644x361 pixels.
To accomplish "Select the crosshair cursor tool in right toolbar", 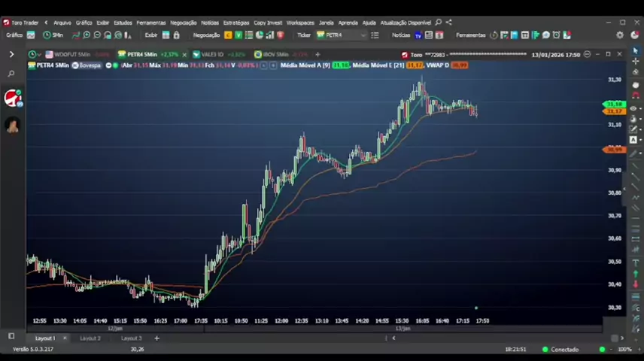I will click(x=635, y=62).
